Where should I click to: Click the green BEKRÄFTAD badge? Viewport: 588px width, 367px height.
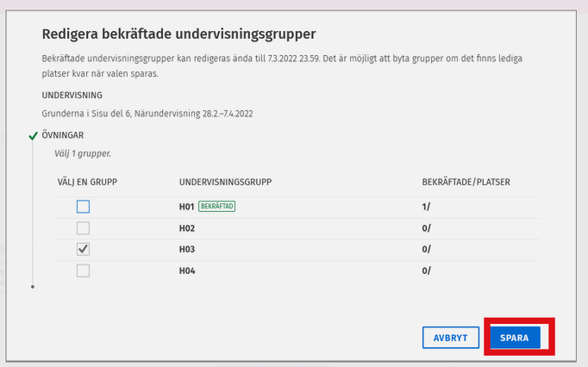tap(217, 207)
